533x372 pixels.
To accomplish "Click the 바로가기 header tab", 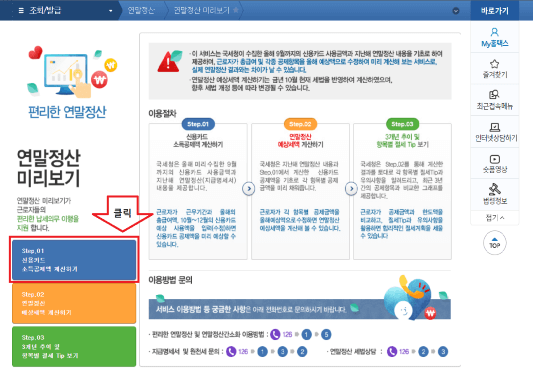I will pos(495,11).
